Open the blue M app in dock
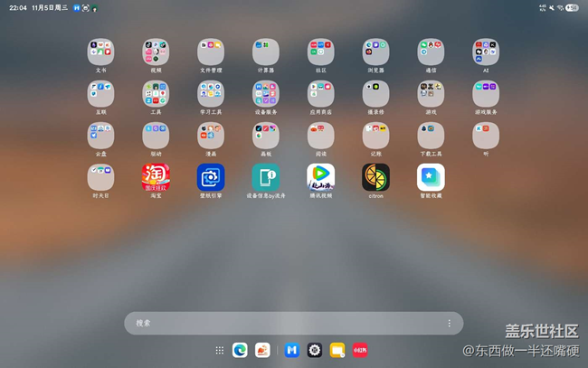The image size is (588, 368). coord(291,350)
